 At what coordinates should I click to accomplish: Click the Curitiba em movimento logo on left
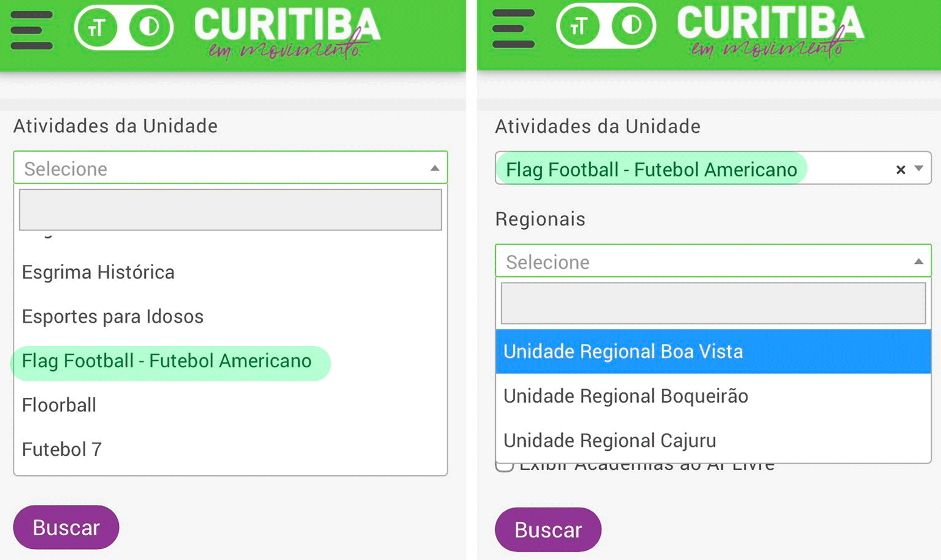click(287, 32)
